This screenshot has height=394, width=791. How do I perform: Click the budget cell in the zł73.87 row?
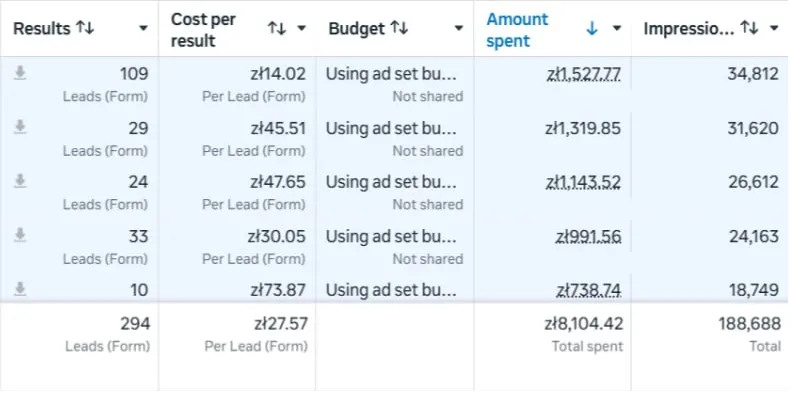click(x=394, y=288)
